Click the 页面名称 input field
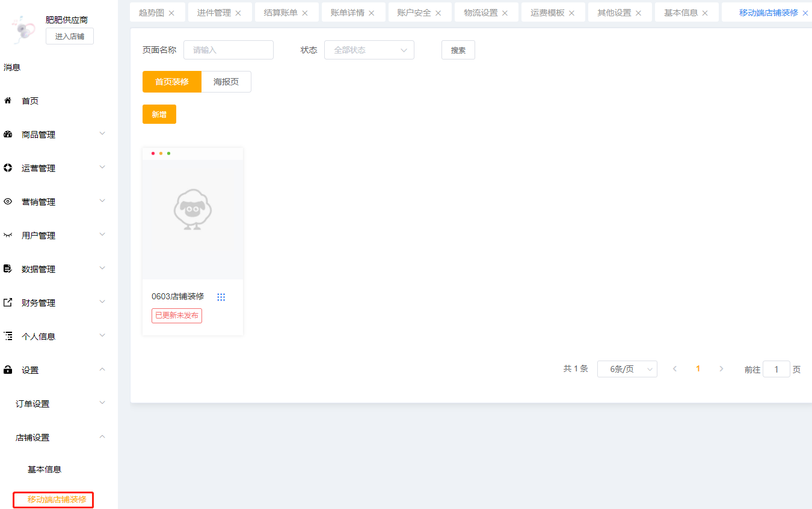Screen dimensions: 812x509 pyautogui.click(x=228, y=50)
